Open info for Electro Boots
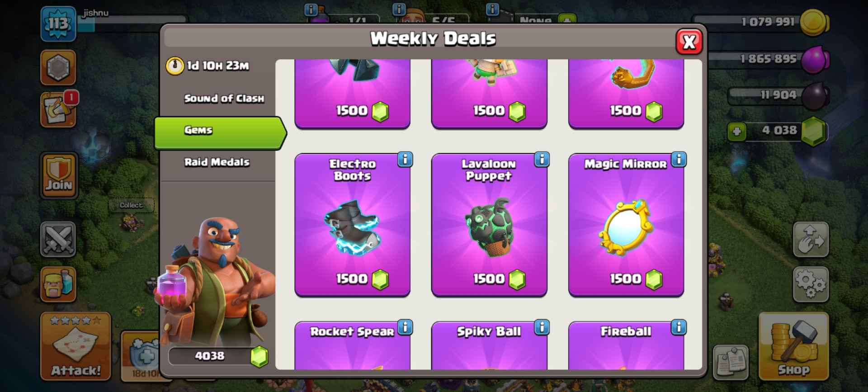The width and height of the screenshot is (868, 392). (405, 160)
